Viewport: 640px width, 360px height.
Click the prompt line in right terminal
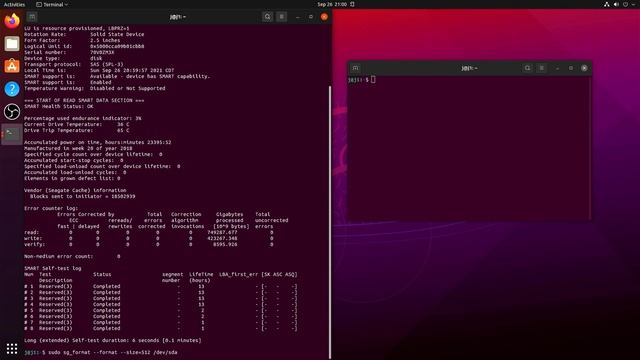(x=362, y=80)
